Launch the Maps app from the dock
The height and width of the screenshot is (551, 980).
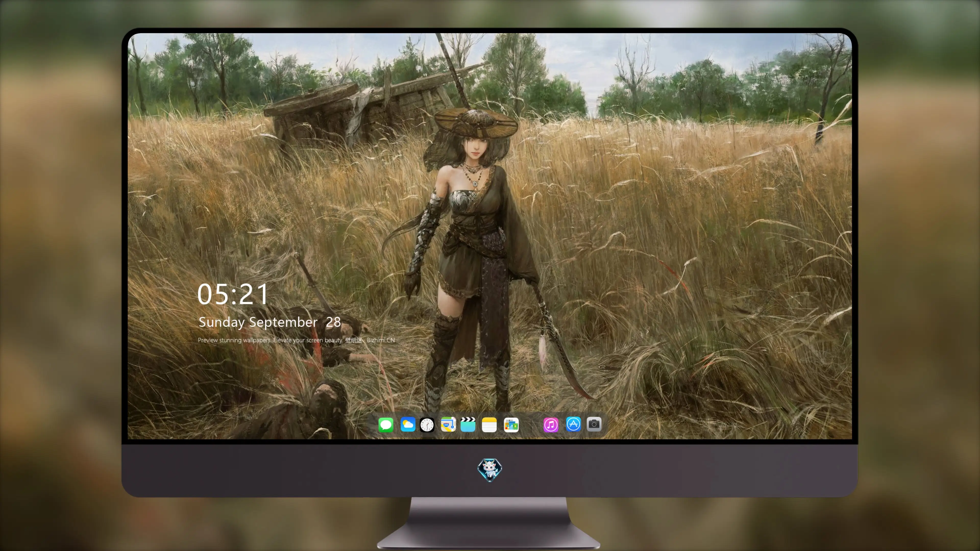click(x=448, y=424)
